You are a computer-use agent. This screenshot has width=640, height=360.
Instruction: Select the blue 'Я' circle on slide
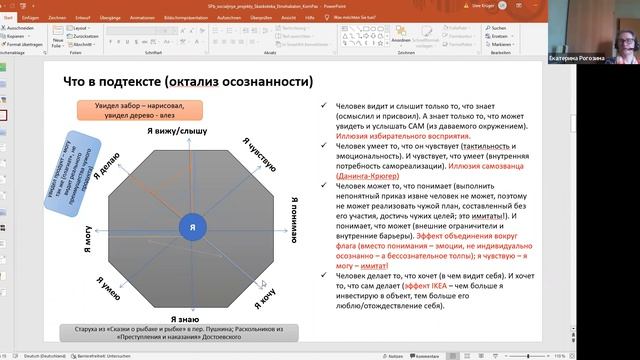(x=193, y=227)
